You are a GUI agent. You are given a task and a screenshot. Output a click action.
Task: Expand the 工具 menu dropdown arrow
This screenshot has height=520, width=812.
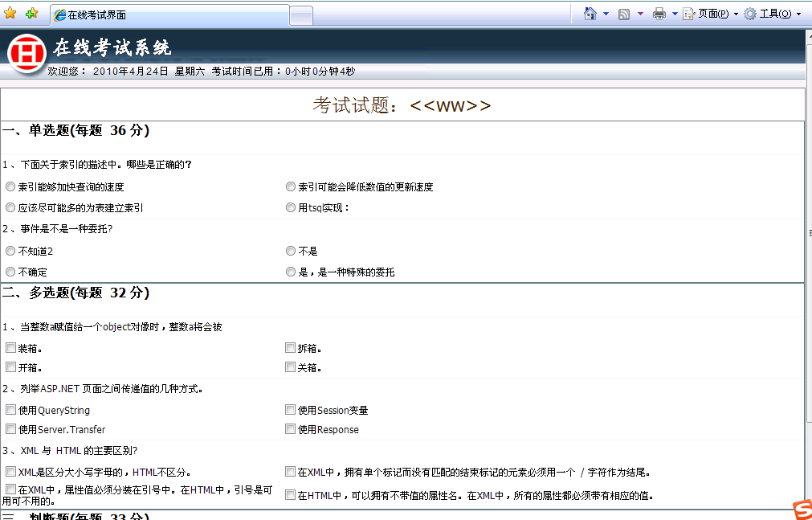click(x=798, y=14)
